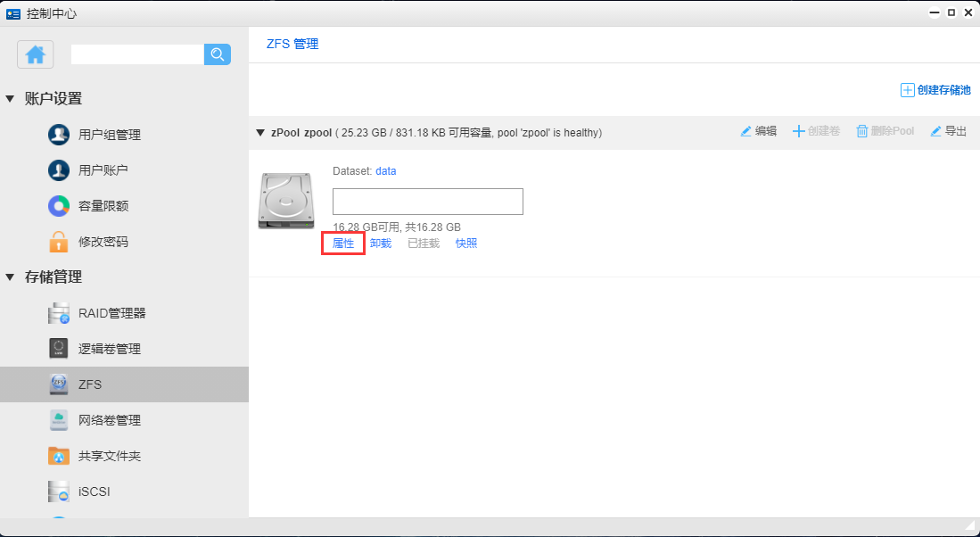The image size is (980, 537).
Task: Open the data dataset link
Action: point(385,170)
